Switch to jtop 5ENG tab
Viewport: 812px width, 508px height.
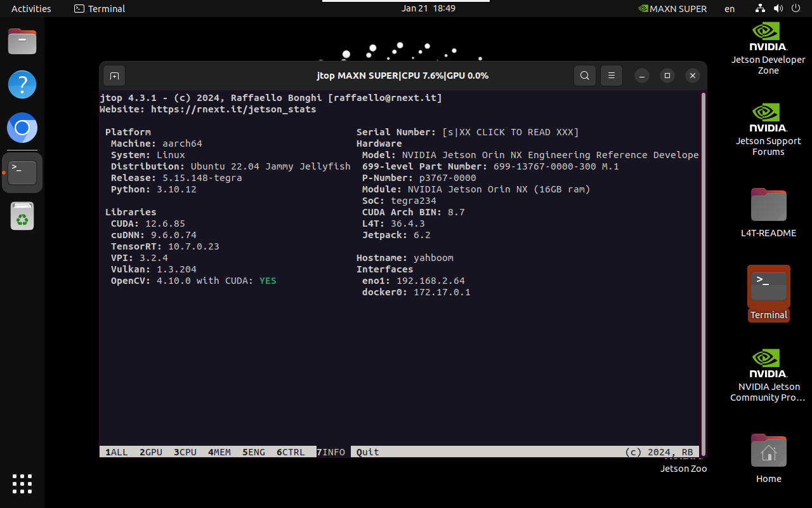[x=254, y=452]
